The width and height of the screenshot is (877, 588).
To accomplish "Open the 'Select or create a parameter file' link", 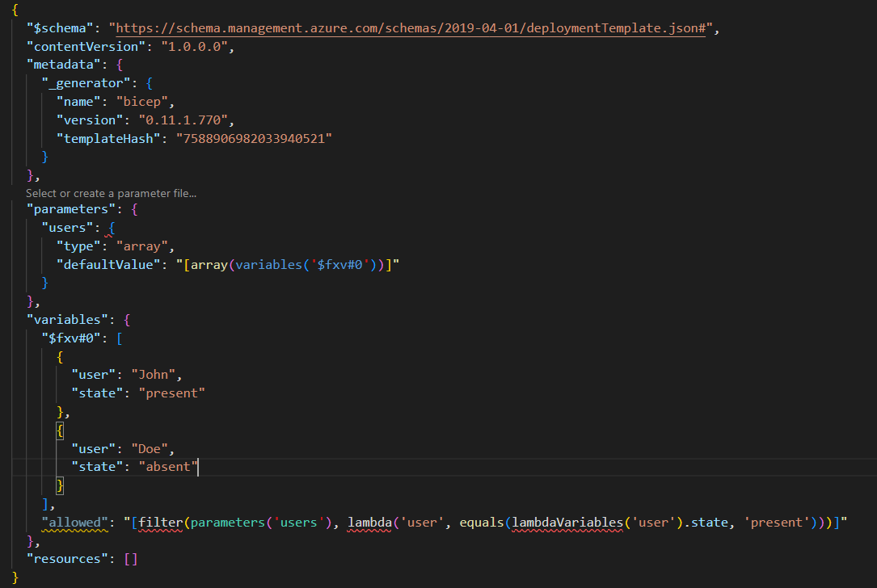I will pos(112,193).
